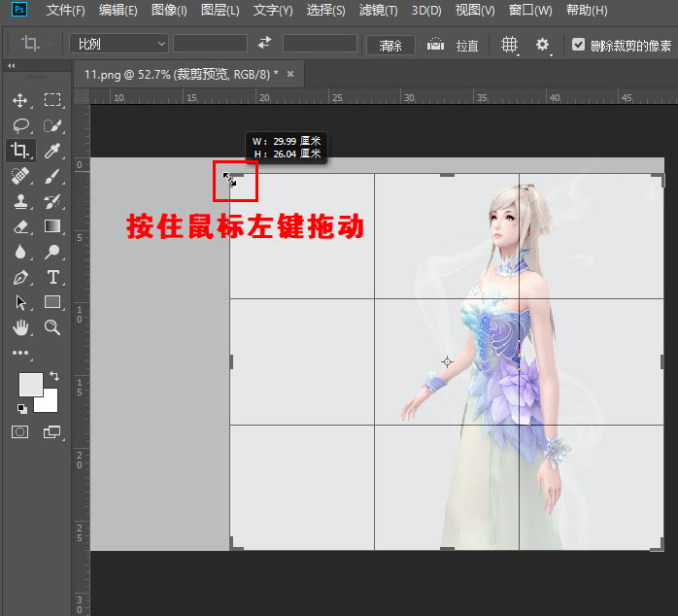The image size is (678, 616).
Task: Select the Zoom tool
Action: point(52,327)
